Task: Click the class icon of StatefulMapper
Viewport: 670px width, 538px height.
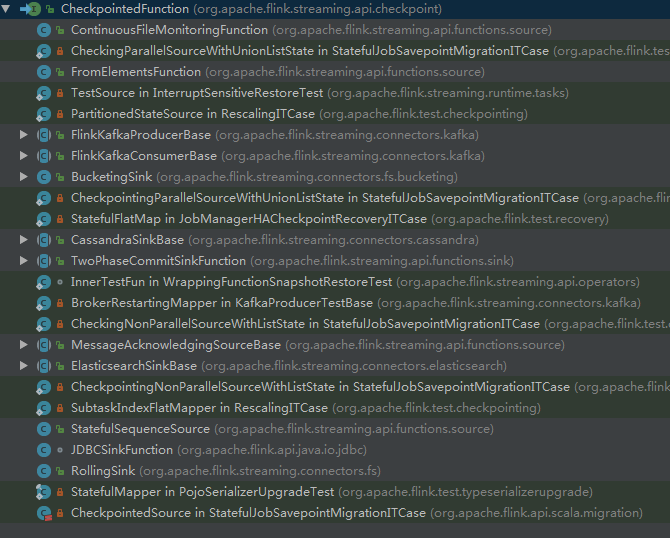Action: point(44,491)
